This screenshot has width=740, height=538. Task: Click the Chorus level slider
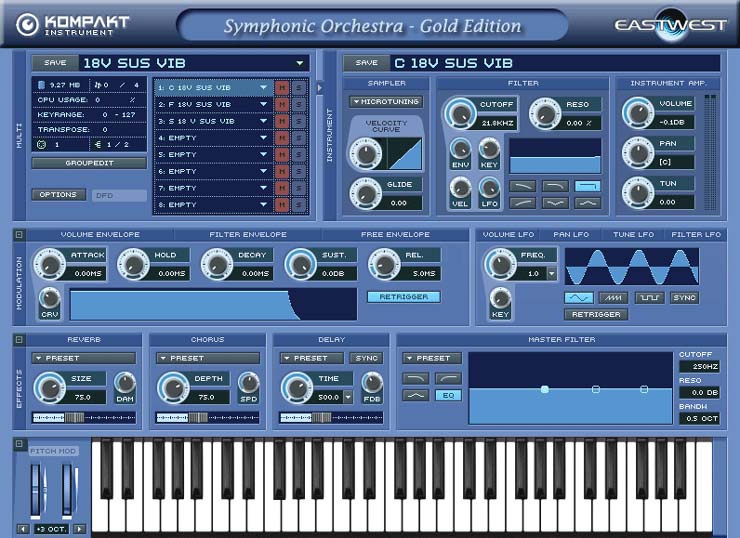(208, 418)
